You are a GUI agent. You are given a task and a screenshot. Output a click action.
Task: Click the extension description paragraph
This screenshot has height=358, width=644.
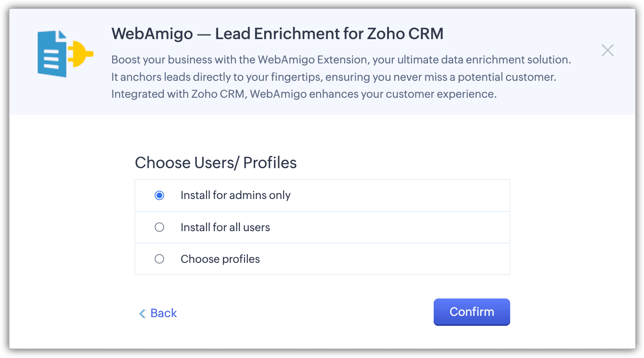(x=334, y=77)
